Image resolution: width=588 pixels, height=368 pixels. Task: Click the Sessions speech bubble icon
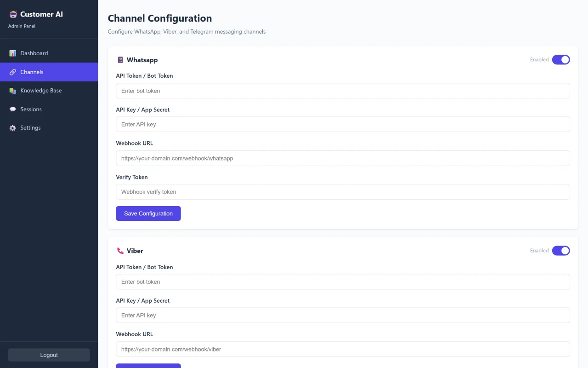13,109
